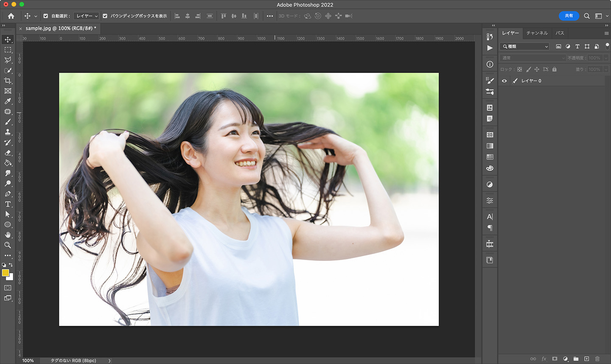
Task: Click the Home icon button
Action: point(10,16)
